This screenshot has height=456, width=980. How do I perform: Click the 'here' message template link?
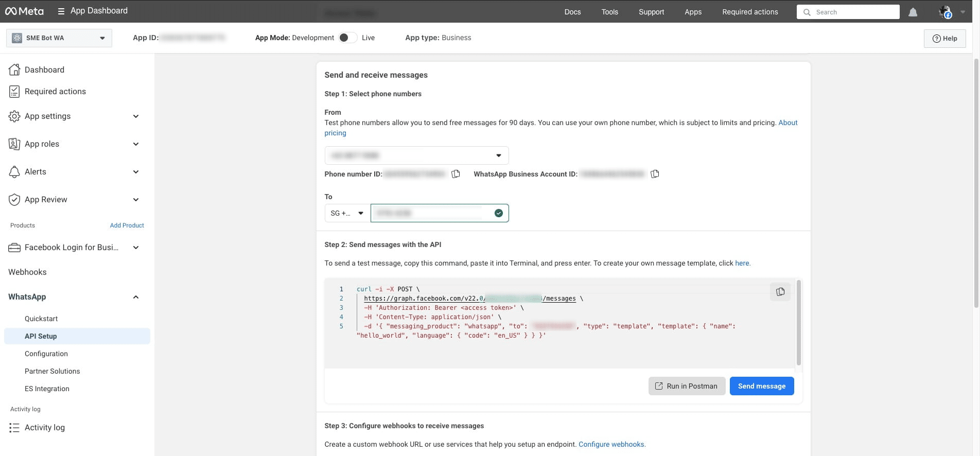click(742, 263)
